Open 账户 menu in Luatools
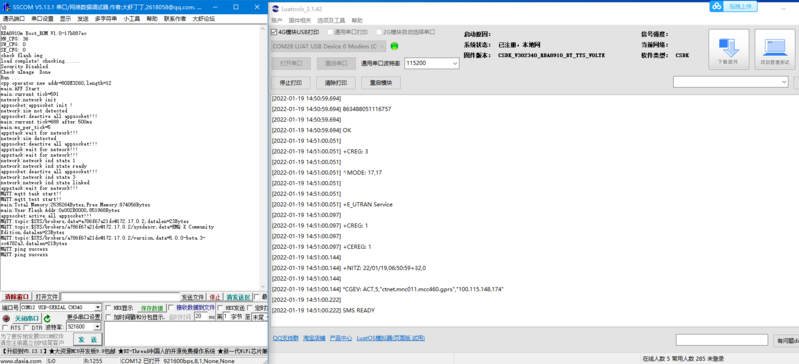The width and height of the screenshot is (799, 364). (277, 20)
